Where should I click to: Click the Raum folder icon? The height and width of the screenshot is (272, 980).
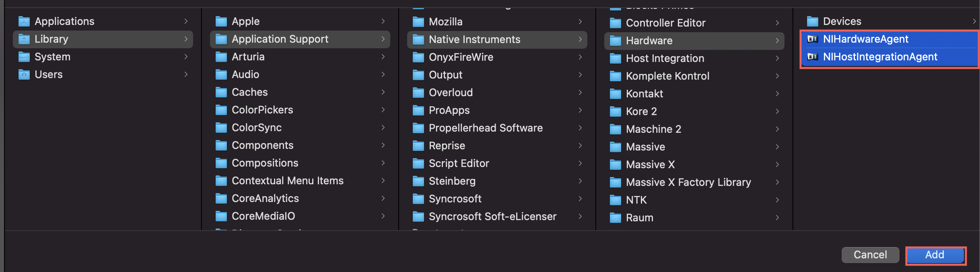tap(616, 218)
